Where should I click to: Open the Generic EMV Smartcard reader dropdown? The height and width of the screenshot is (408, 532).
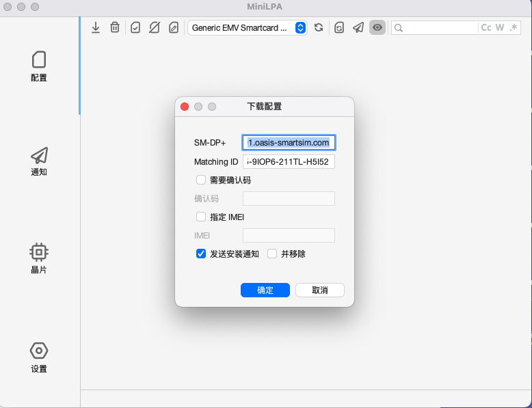click(x=247, y=27)
